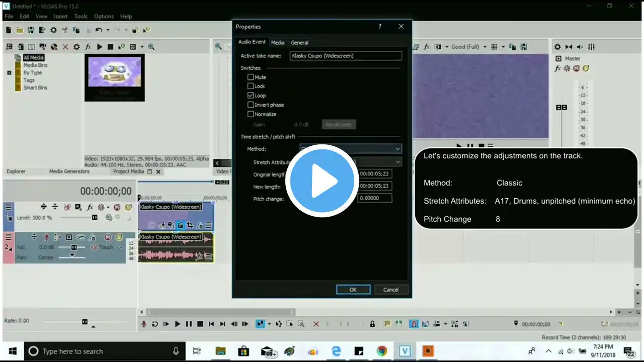The image size is (644, 362).
Task: Adjust the playback Rate slider
Action: pos(85,322)
